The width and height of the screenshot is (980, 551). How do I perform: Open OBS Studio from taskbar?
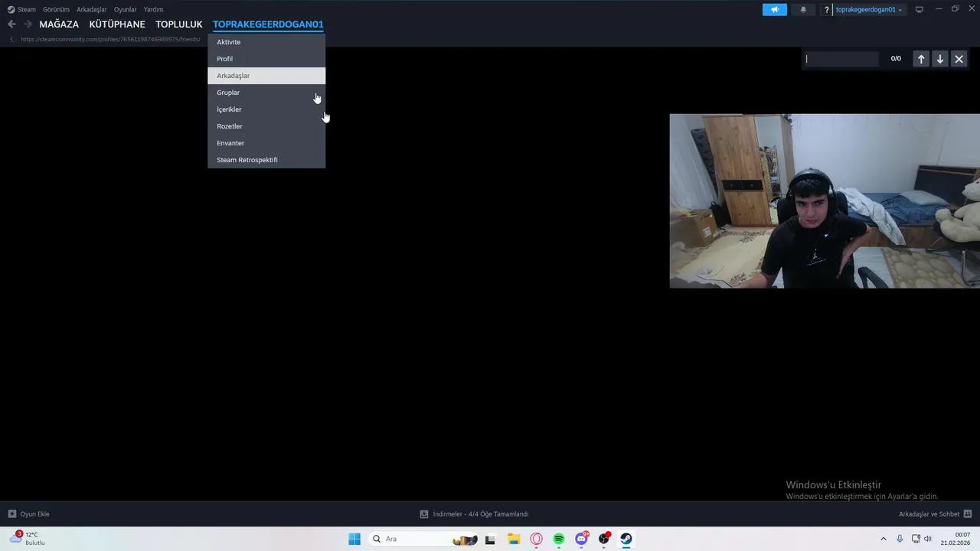tap(604, 539)
